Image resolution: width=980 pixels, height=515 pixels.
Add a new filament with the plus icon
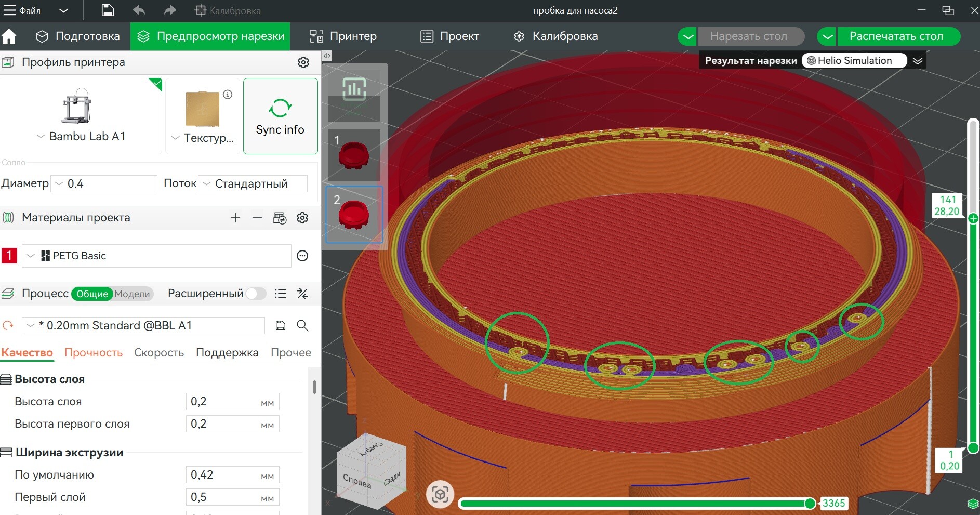[235, 218]
